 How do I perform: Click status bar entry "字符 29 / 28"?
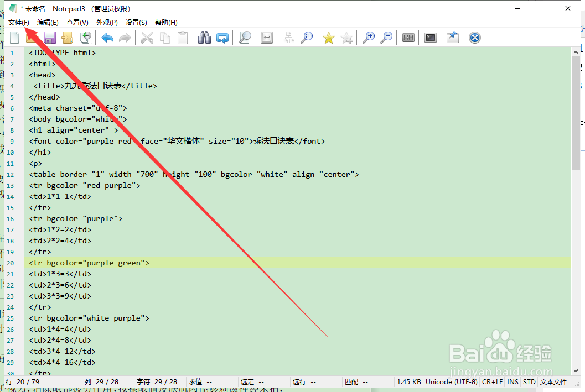(157, 381)
